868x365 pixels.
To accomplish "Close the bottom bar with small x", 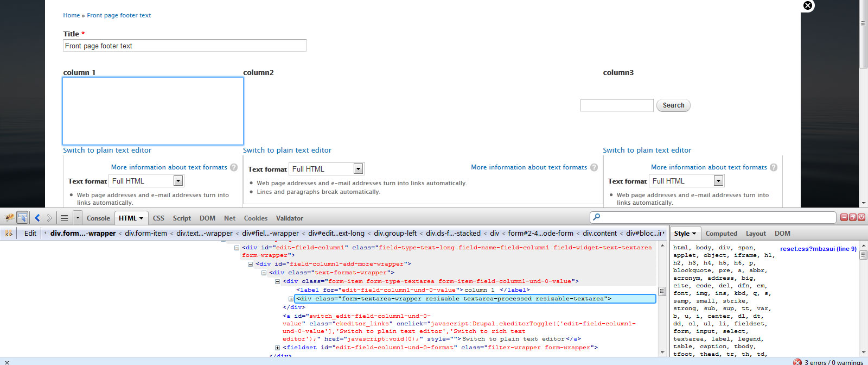I will [x=7, y=362].
